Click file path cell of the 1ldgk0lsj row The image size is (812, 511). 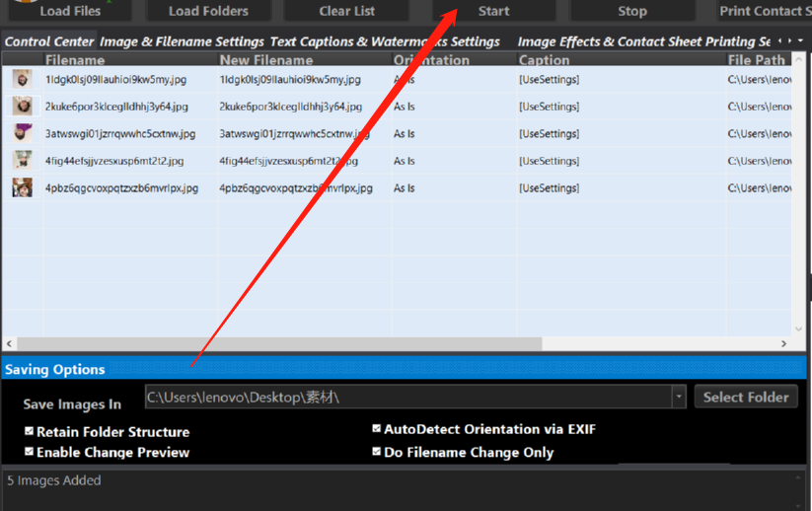pos(759,80)
